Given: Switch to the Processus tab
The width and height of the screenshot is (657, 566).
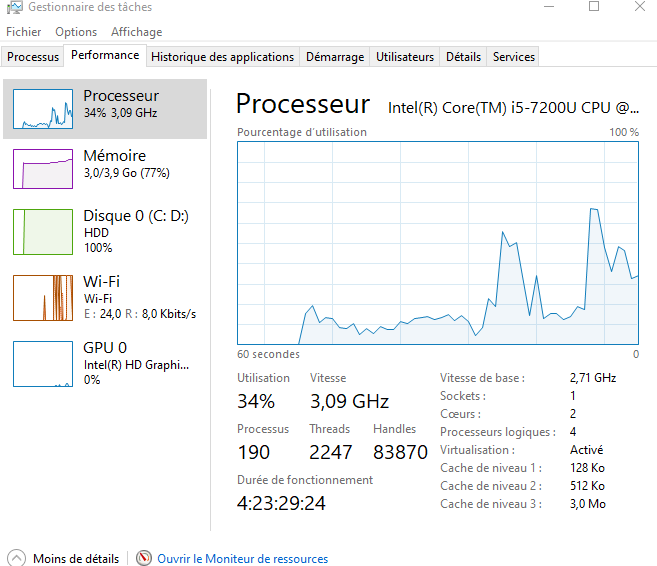Looking at the screenshot, I should click(x=33, y=57).
